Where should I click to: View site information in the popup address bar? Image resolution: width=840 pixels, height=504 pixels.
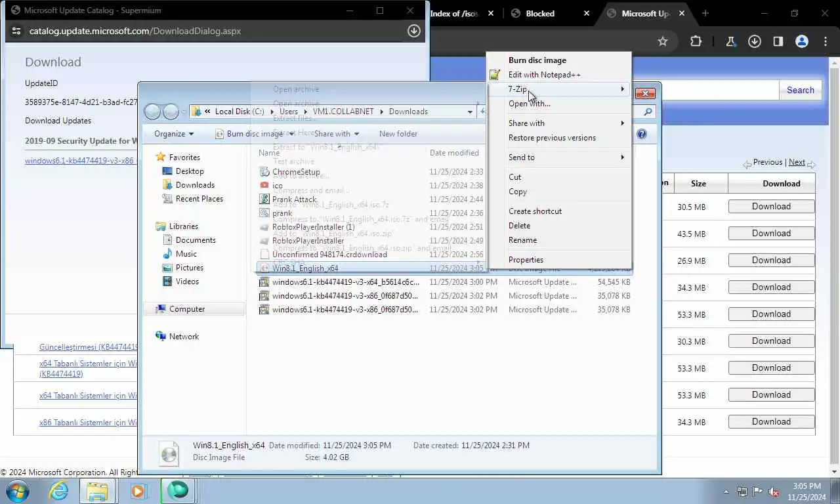16,31
